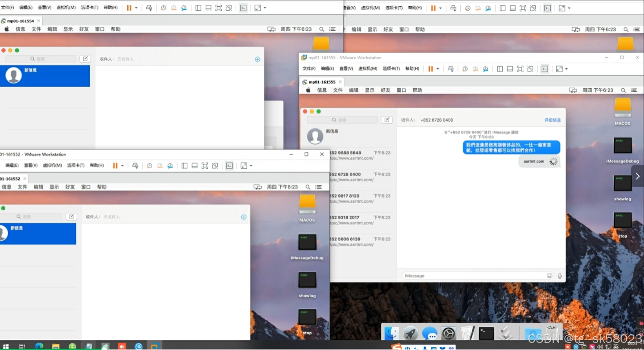Pause the VM in mp01-161554 window toolbar

(129, 8)
